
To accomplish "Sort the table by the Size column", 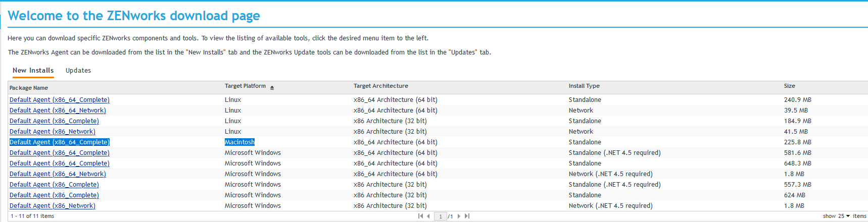I will (x=789, y=86).
